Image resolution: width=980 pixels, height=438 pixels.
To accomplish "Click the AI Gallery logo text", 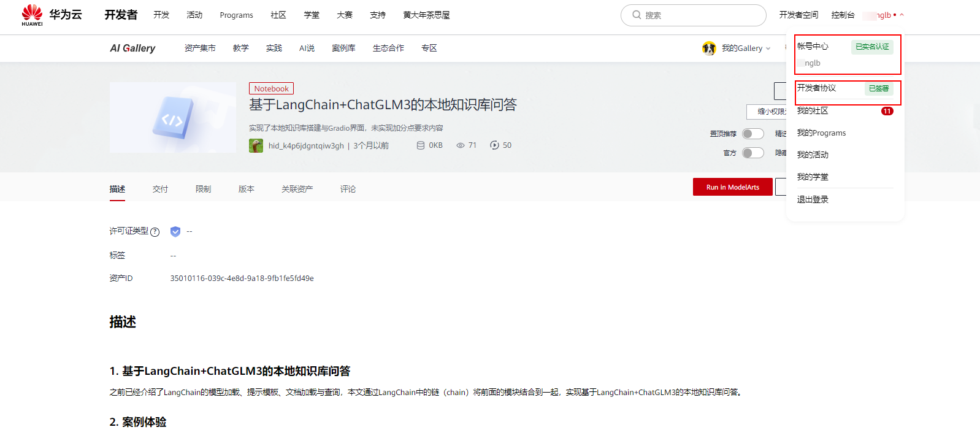I will (132, 48).
